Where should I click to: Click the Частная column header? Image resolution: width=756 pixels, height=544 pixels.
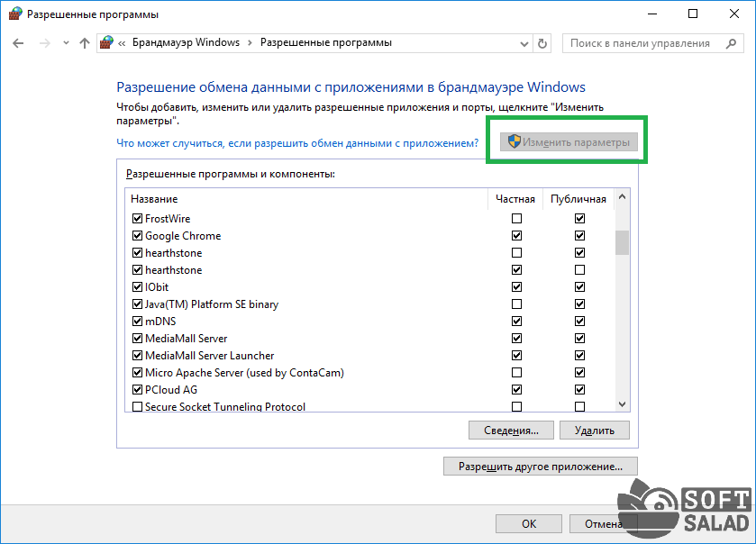click(515, 199)
